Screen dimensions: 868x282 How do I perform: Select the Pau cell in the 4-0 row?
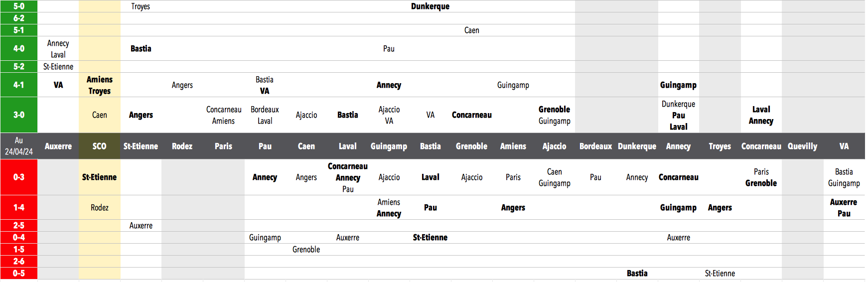pyautogui.click(x=389, y=49)
